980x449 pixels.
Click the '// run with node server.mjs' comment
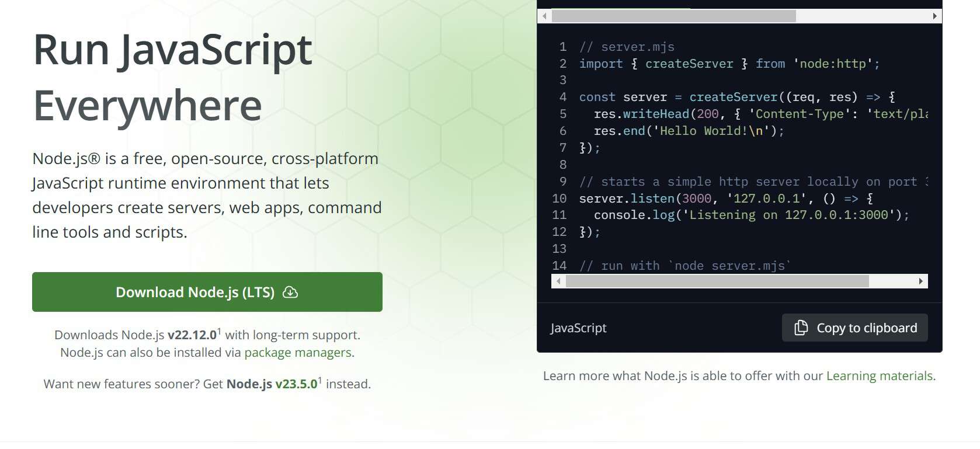(x=685, y=266)
